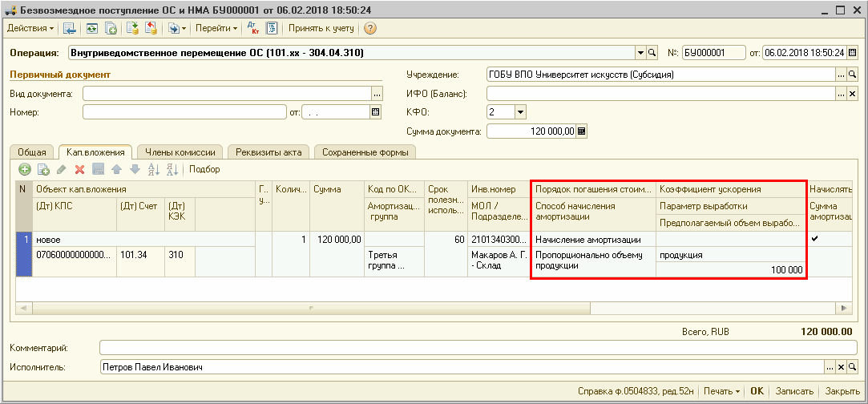Open the КФО dropdown

(x=519, y=112)
